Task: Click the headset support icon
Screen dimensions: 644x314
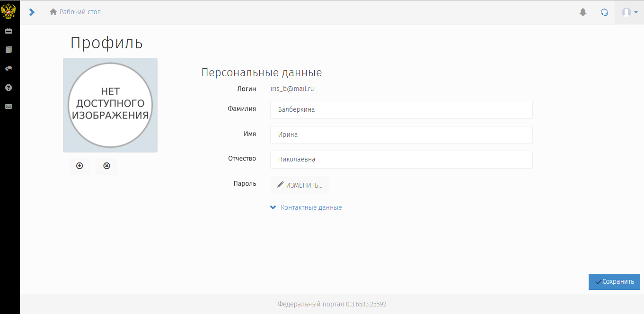Action: [604, 12]
